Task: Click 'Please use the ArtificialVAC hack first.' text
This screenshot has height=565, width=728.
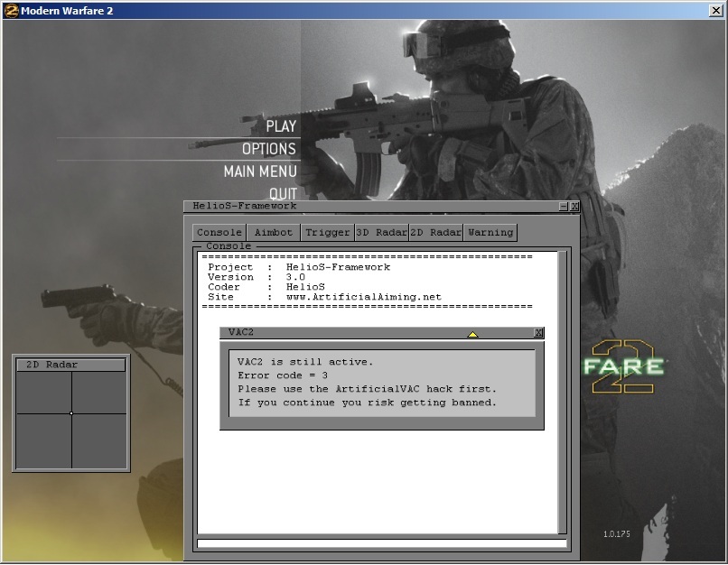Action: [367, 389]
